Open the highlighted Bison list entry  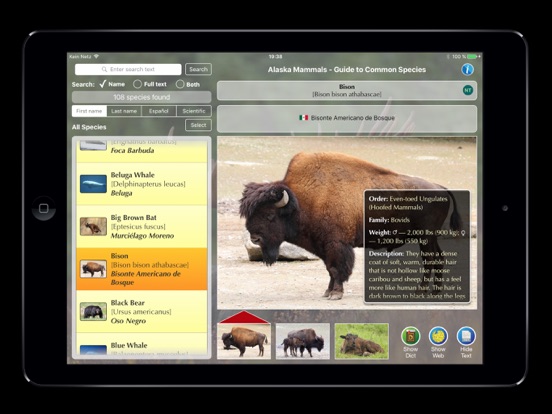coord(142,269)
